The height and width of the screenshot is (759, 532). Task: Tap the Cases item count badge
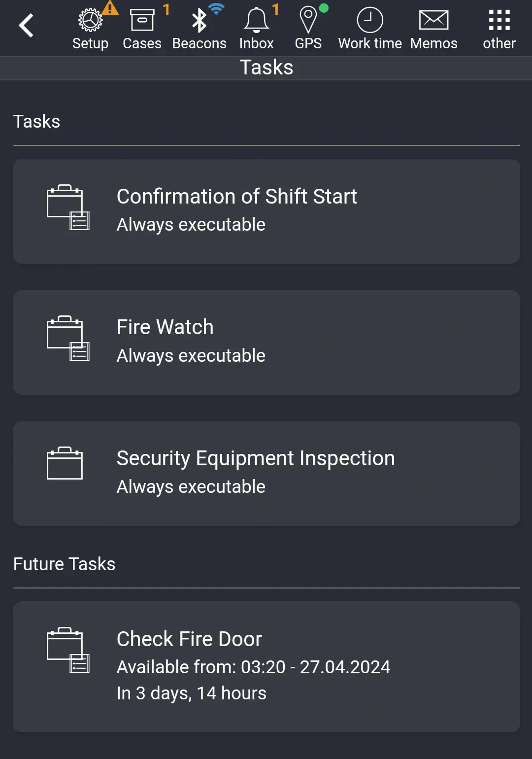(166, 8)
